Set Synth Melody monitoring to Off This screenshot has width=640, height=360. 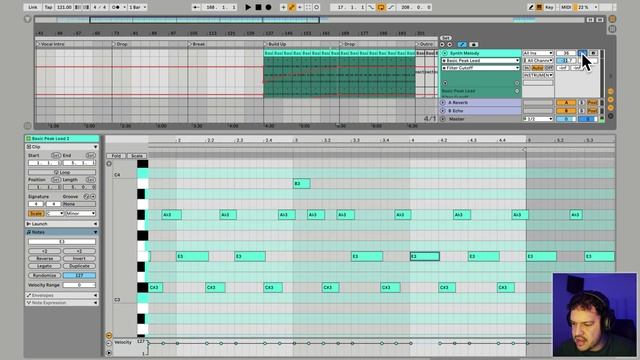549,68
